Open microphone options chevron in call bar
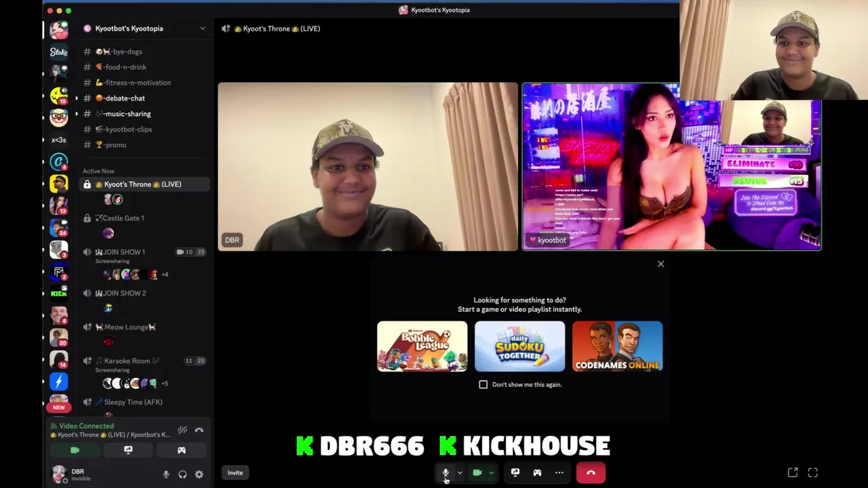This screenshot has width=868, height=488. click(460, 472)
